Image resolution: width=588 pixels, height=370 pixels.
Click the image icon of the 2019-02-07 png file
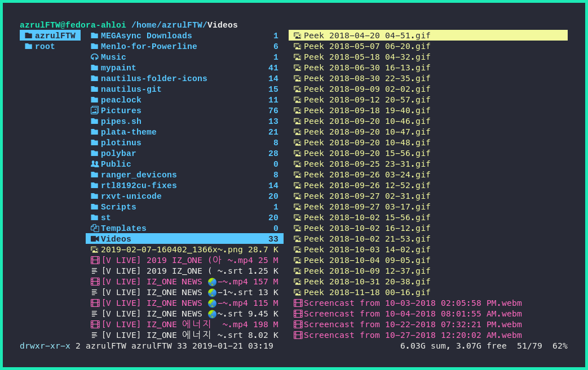tap(95, 250)
